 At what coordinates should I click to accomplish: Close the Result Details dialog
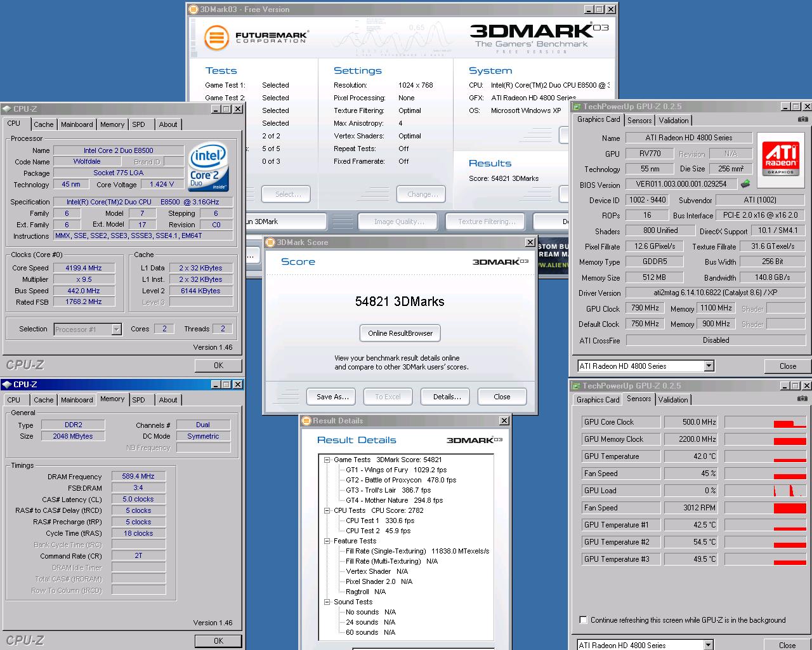[504, 421]
